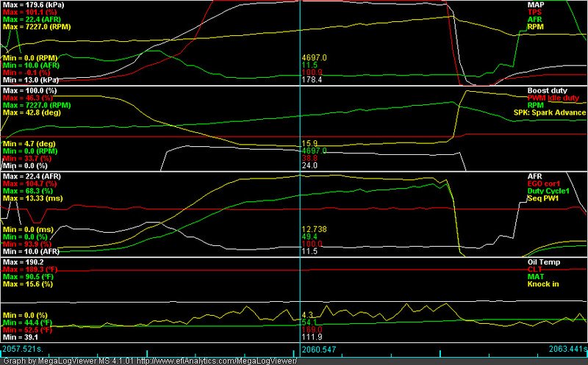Click the cursor value 54.1
This screenshot has height=365, width=588.
[309, 323]
